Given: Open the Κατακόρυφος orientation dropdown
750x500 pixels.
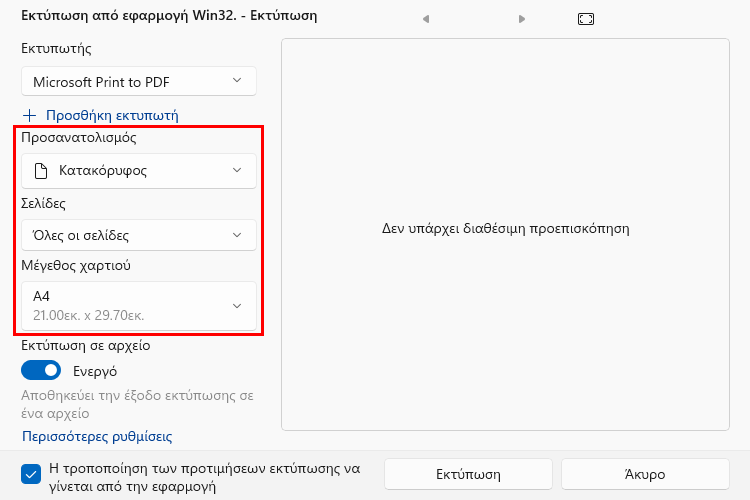Looking at the screenshot, I should tap(139, 171).
